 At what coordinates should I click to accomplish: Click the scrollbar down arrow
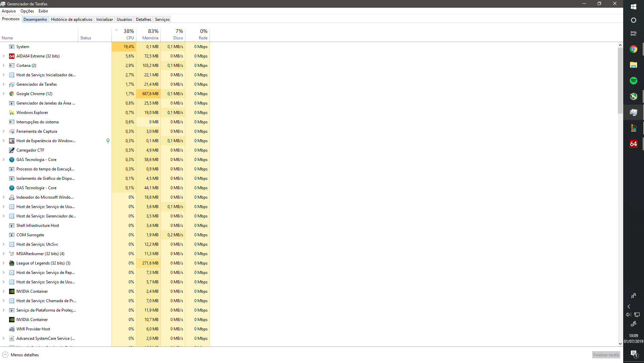point(620,344)
